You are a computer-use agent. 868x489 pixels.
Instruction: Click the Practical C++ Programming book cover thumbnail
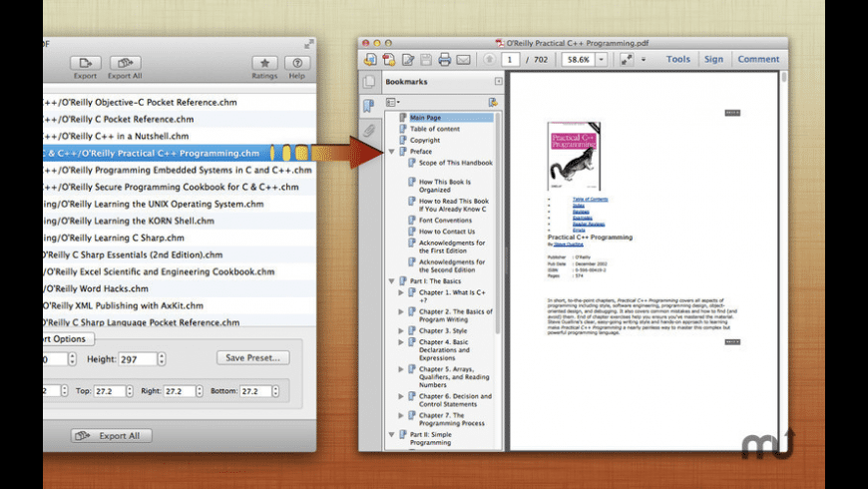click(574, 156)
